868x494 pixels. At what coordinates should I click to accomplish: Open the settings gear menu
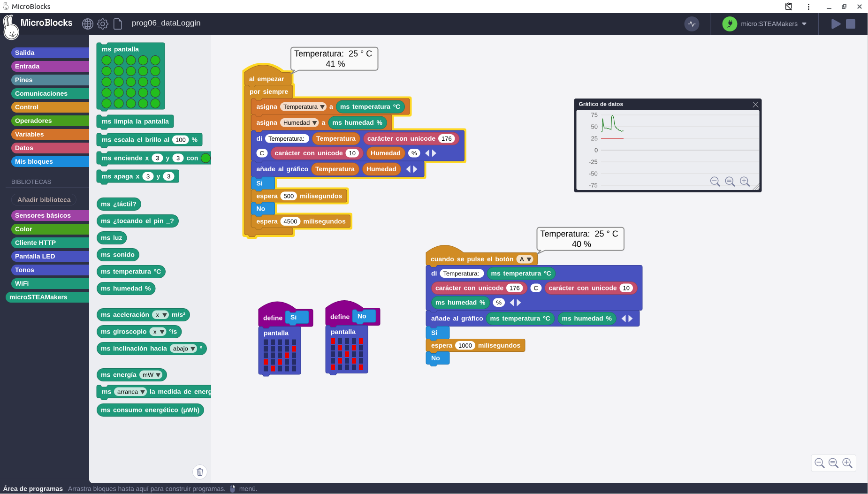(103, 24)
